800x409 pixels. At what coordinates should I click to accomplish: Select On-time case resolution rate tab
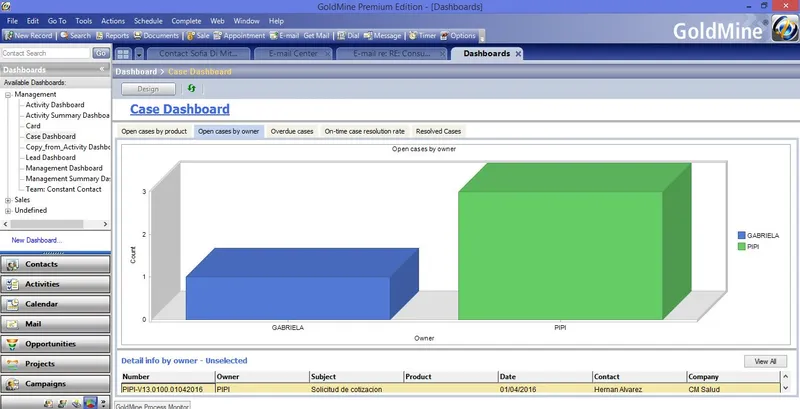(365, 131)
